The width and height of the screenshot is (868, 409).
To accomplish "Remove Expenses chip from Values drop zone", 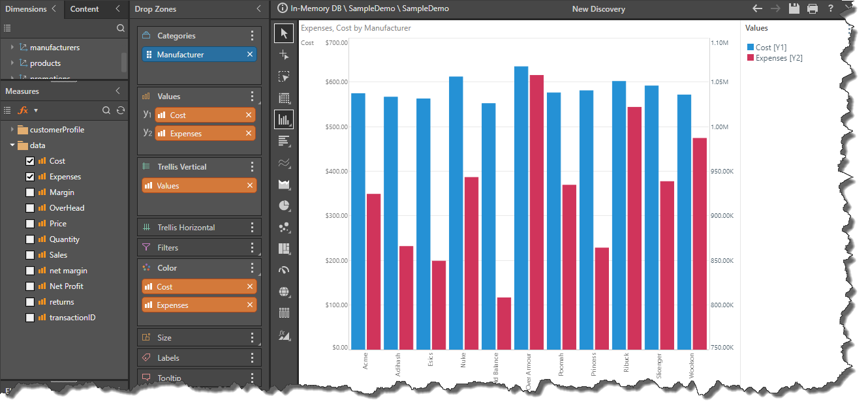I will coord(249,134).
